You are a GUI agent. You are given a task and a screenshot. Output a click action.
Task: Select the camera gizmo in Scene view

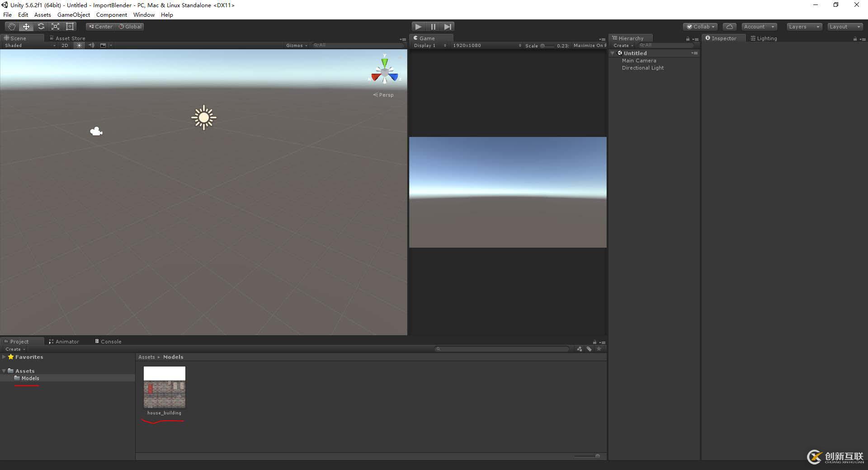pos(96,132)
